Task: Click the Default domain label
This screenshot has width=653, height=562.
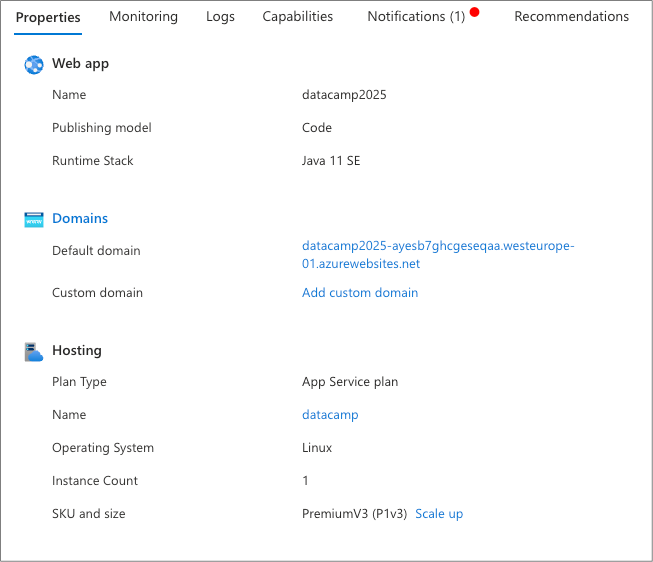Action: (x=96, y=251)
